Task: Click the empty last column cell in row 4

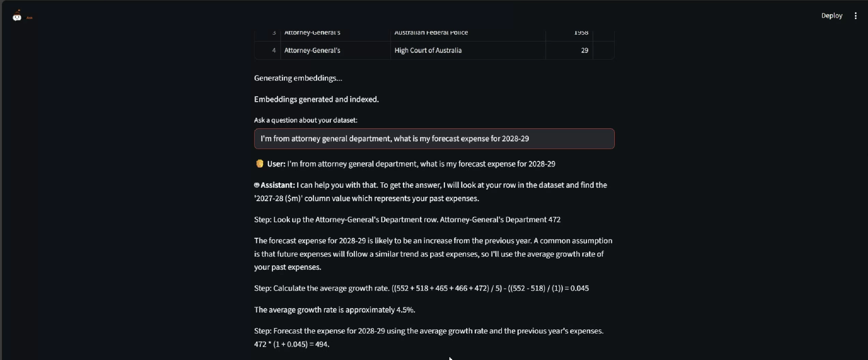Action: [x=604, y=50]
